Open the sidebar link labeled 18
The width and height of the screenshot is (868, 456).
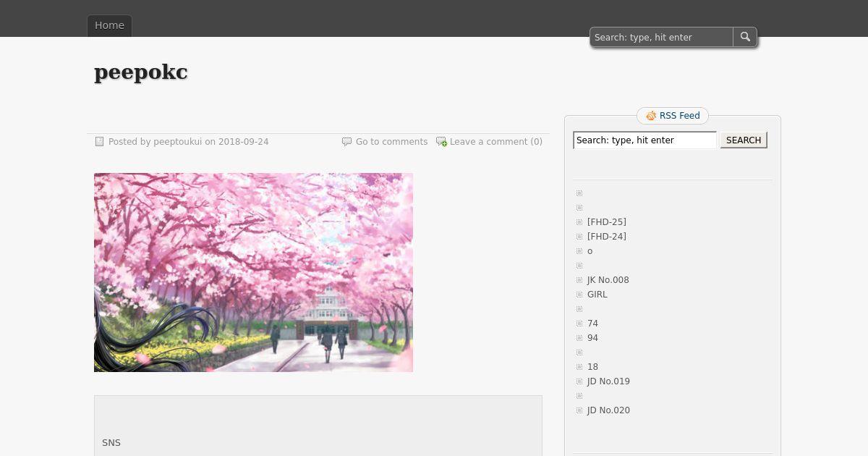click(592, 367)
